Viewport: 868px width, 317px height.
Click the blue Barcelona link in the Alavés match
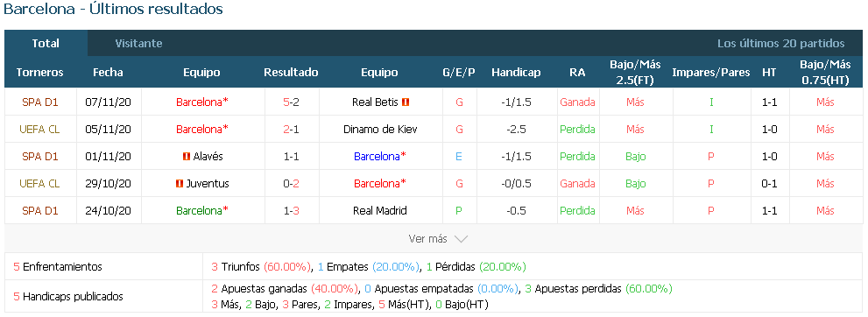(x=380, y=157)
